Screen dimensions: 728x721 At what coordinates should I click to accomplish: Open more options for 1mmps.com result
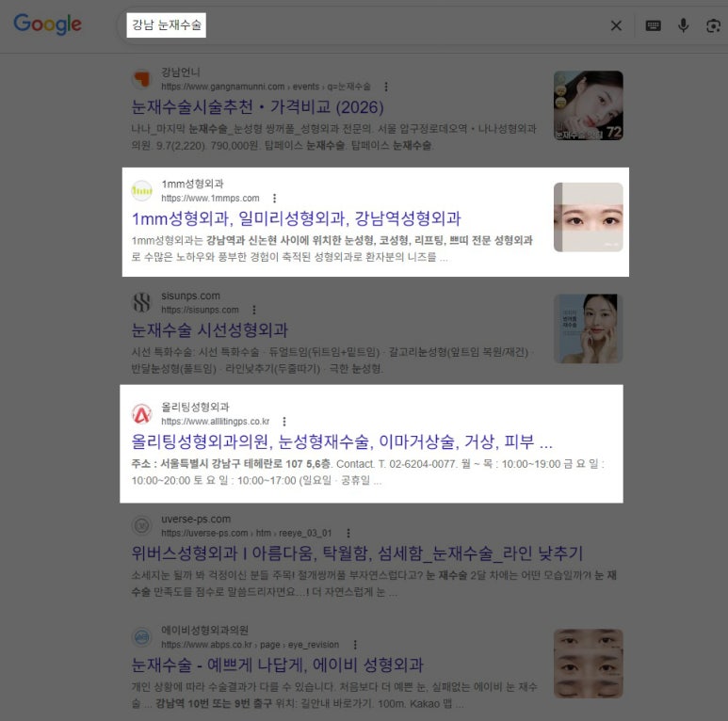274,198
